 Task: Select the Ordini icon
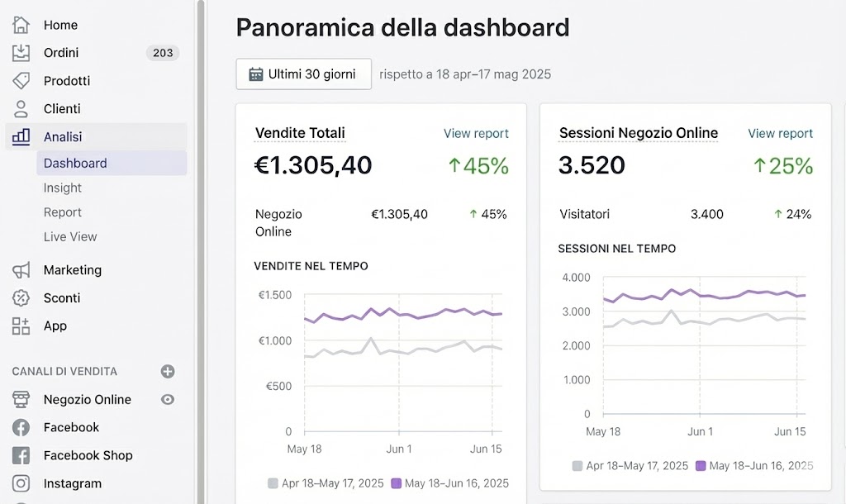21,52
